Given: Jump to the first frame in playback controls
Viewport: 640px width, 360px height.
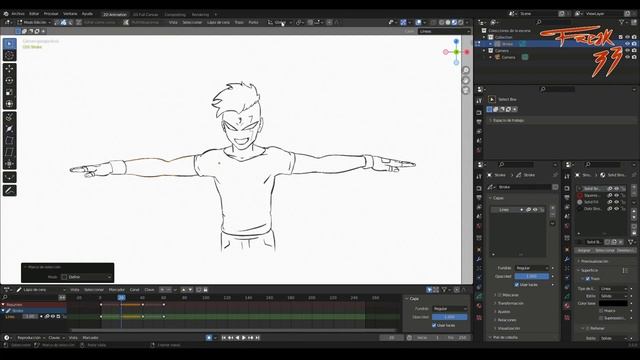Looking at the screenshot, I should click(x=224, y=338).
